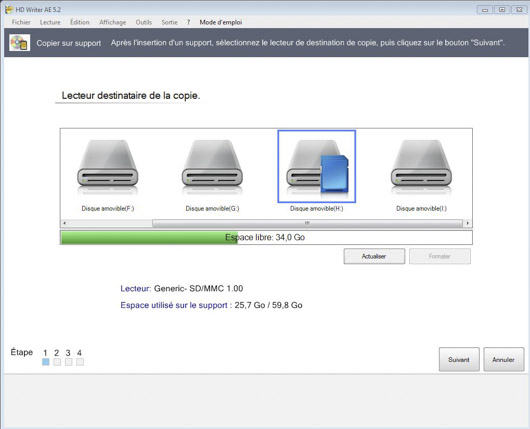The image size is (530, 429).
Task: Click the HD Writer AE app icon
Action: pyautogui.click(x=9, y=9)
